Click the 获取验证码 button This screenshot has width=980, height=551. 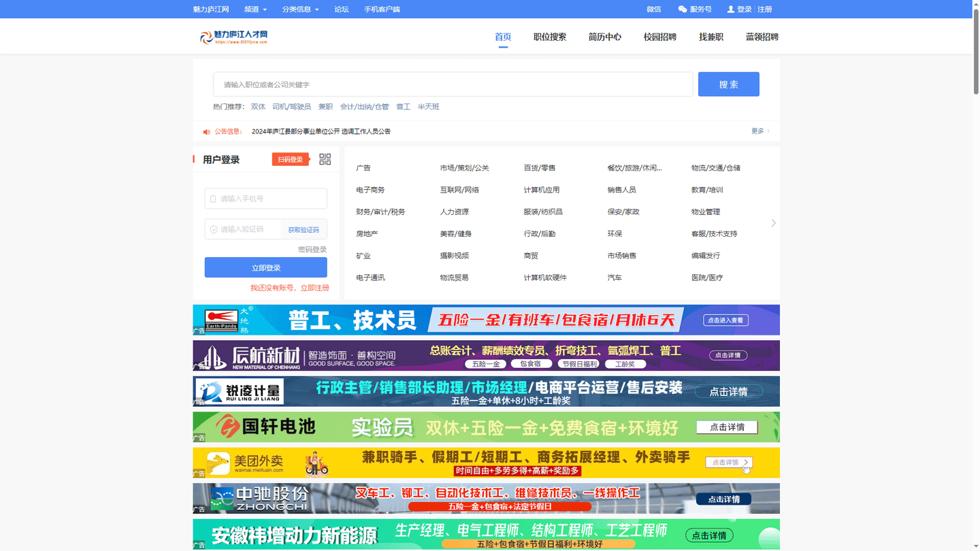tap(304, 230)
